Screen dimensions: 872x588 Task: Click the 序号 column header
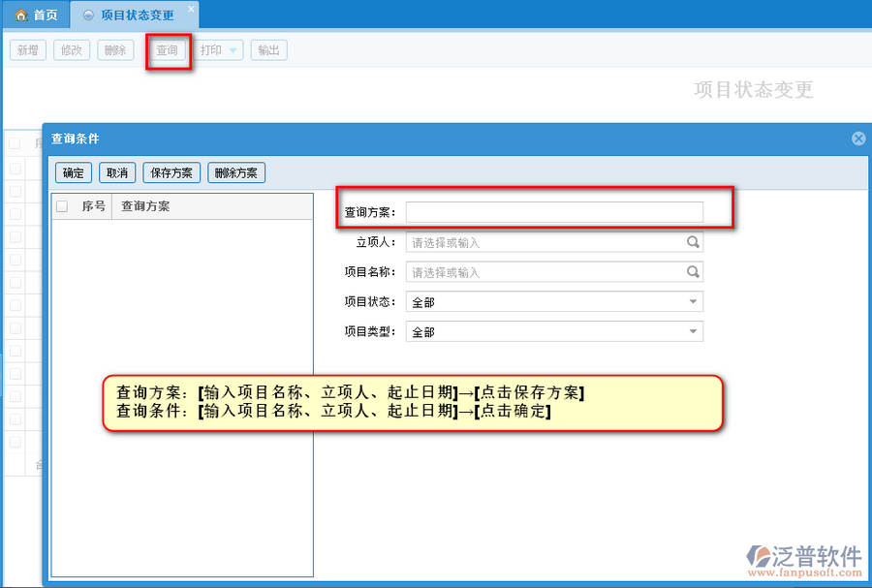pos(93,206)
